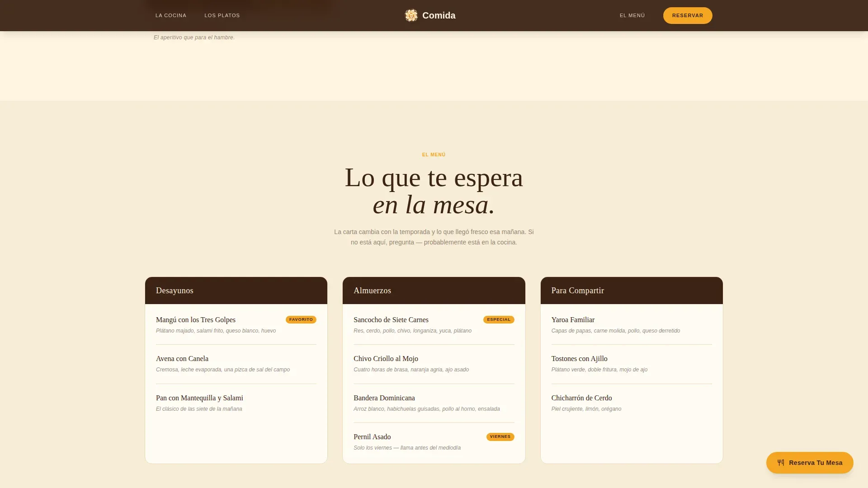Click description Capas de papas, carne molida
Viewport: 868px width, 488px height.
tap(616, 331)
